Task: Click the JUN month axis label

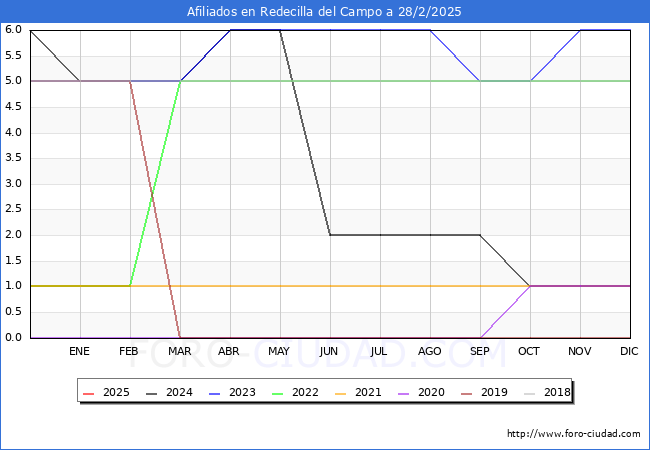Action: click(329, 351)
